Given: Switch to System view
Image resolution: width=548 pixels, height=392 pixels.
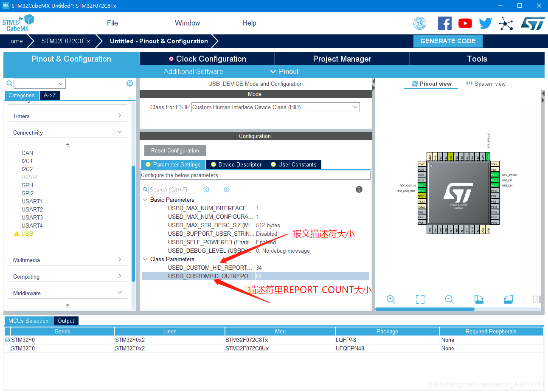Looking at the screenshot, I should tap(486, 84).
